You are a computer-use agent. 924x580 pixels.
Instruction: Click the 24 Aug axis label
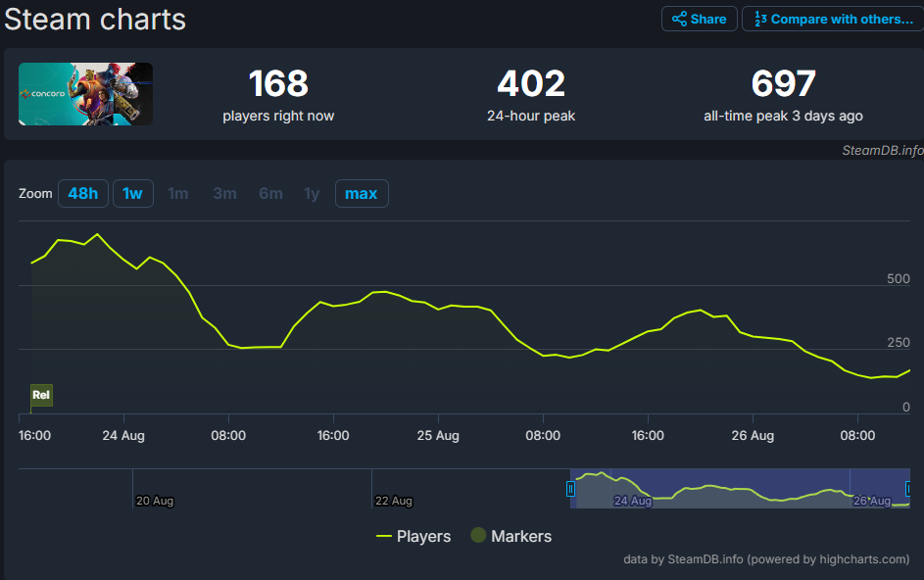[x=123, y=436]
